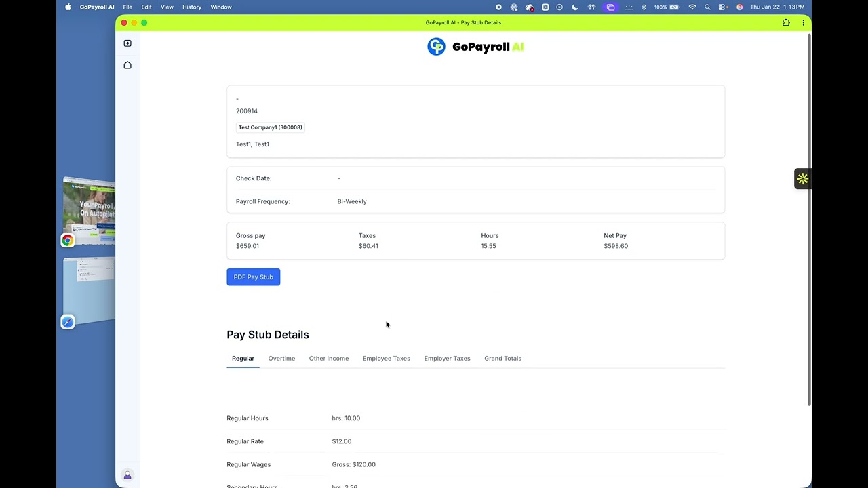View the Grand Totals tab
868x488 pixels.
pos(502,358)
